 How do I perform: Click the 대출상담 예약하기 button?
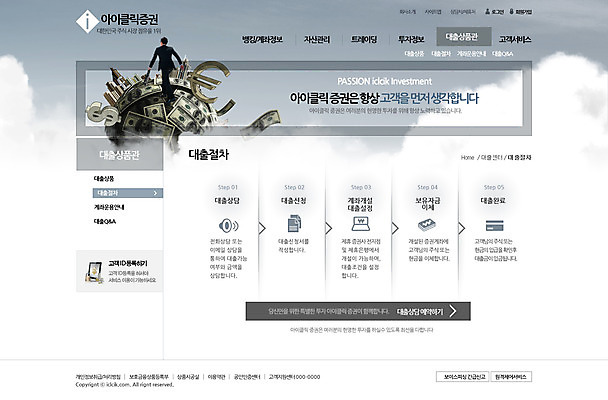tap(358, 311)
